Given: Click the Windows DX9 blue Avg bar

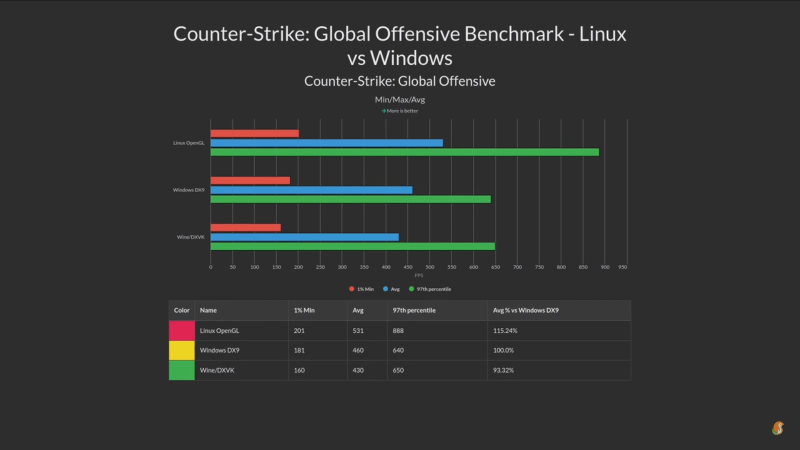Looking at the screenshot, I should pyautogui.click(x=311, y=189).
